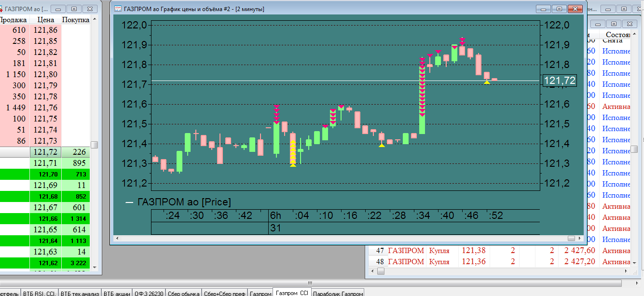Select ask price 121,86 in order book
The width and height of the screenshot is (644, 296).
(45, 30)
